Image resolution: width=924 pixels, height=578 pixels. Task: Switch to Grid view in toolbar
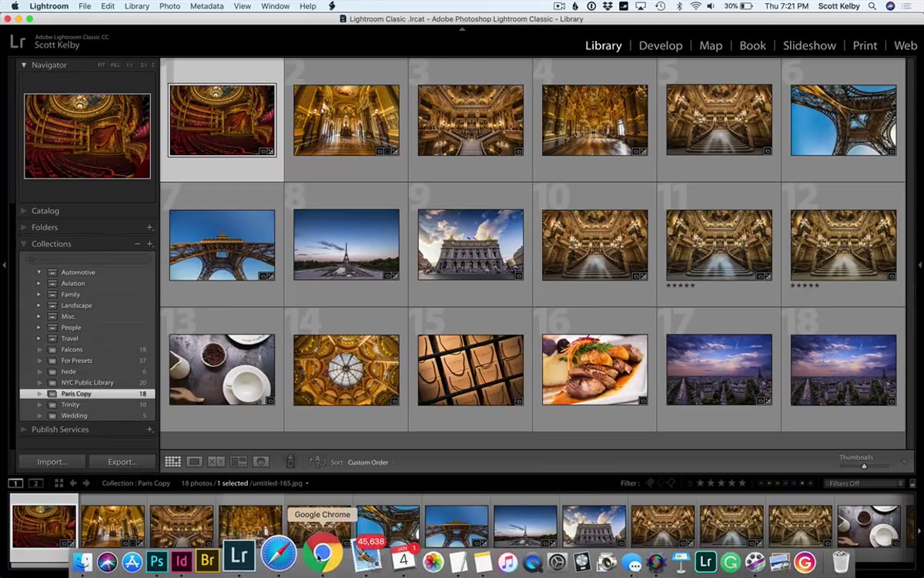click(x=172, y=462)
